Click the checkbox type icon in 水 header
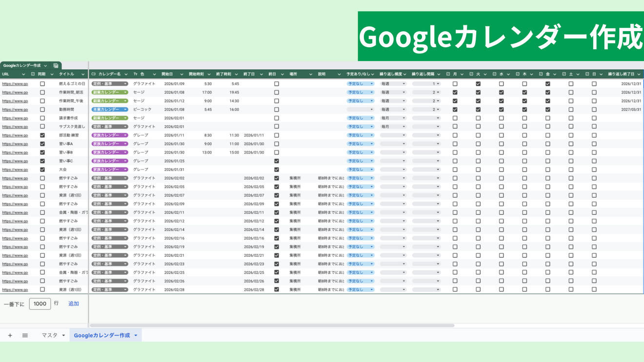This screenshot has width=644, height=362. tap(494, 74)
